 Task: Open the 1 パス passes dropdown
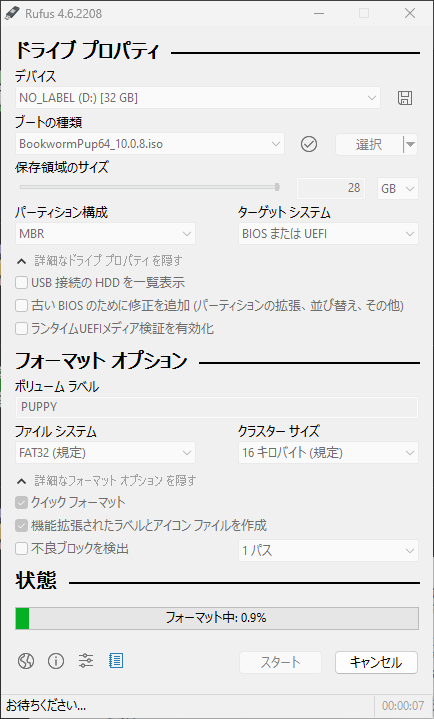click(328, 551)
